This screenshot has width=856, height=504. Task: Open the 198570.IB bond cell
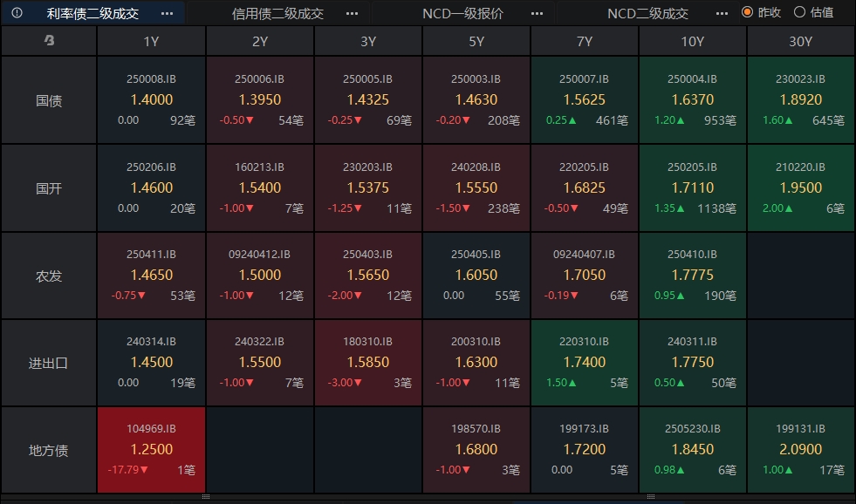pos(476,450)
